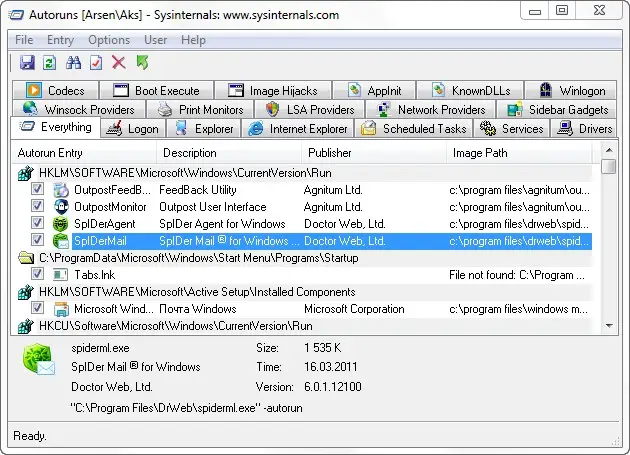Sort by the Description column header
630x455 pixels.
229,153
